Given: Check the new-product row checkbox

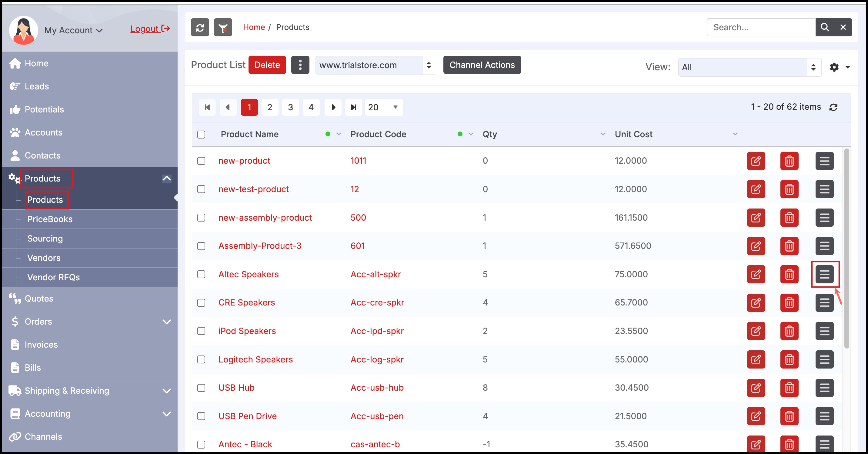Looking at the screenshot, I should point(201,161).
